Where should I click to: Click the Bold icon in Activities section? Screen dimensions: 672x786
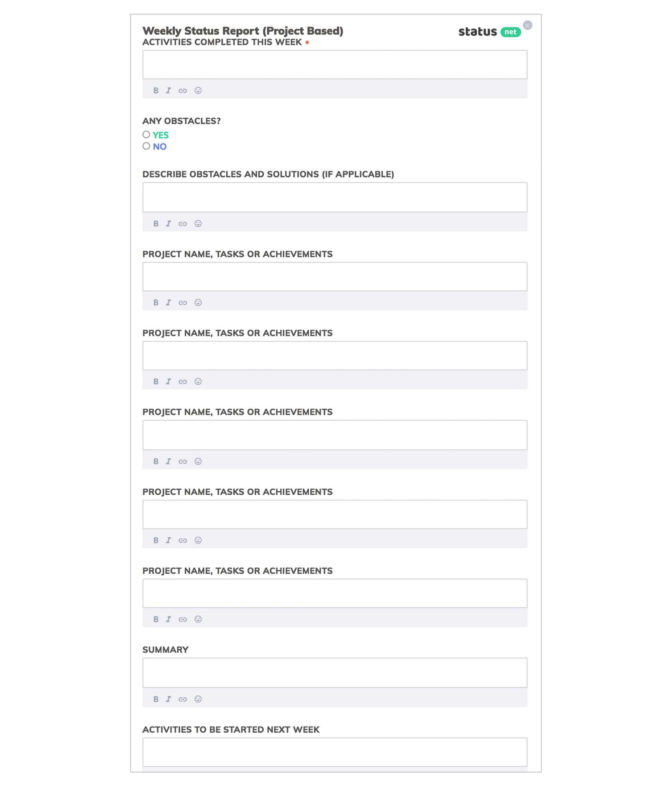point(156,90)
